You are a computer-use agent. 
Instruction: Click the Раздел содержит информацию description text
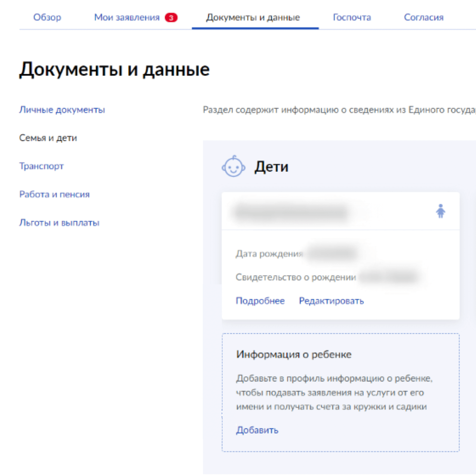pyautogui.click(x=339, y=110)
